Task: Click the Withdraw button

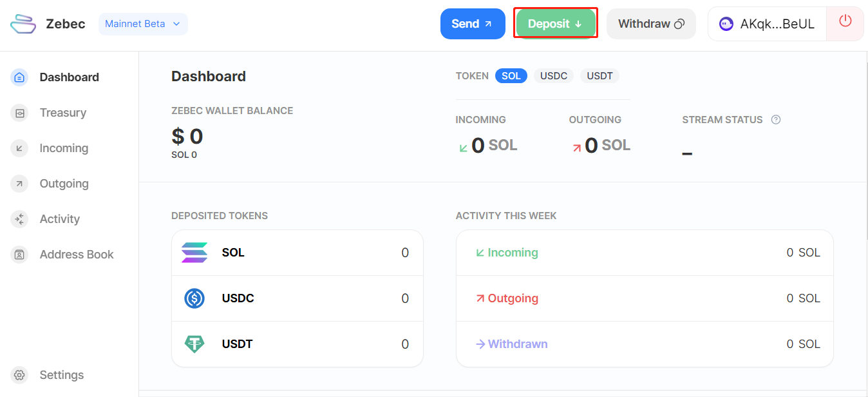Action: click(651, 24)
